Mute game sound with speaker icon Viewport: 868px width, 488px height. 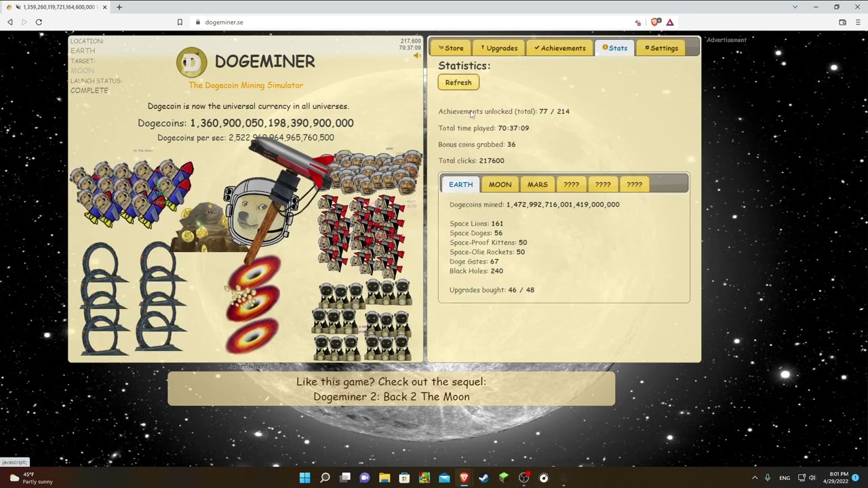pos(416,56)
